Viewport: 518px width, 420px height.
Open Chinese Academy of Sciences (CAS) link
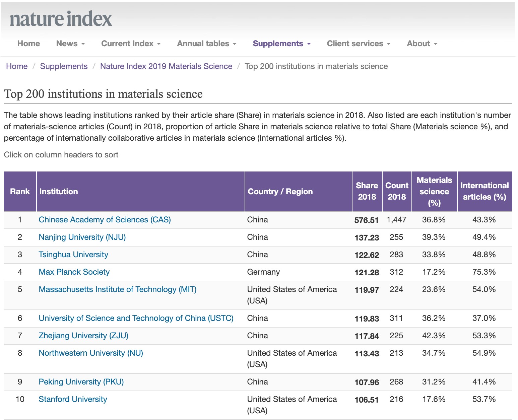click(x=105, y=220)
